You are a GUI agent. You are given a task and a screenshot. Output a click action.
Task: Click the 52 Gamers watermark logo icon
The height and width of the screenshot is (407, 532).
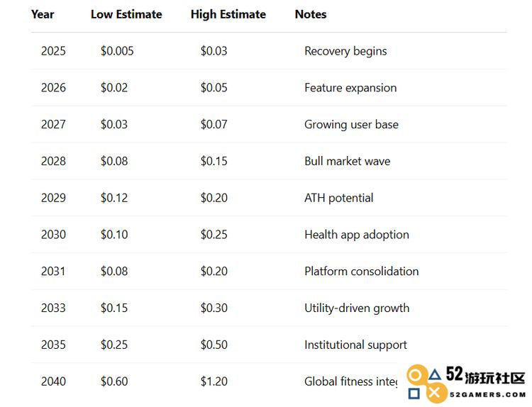pyautogui.click(x=427, y=384)
